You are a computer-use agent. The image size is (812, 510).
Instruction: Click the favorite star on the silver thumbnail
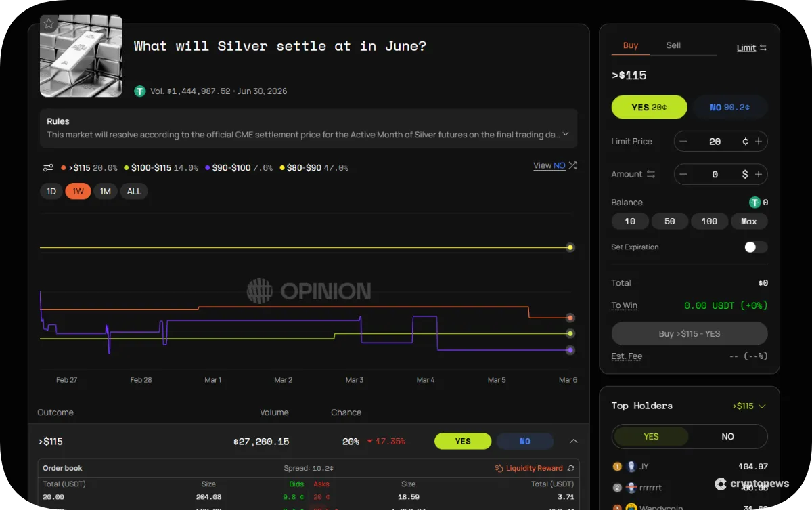point(49,24)
